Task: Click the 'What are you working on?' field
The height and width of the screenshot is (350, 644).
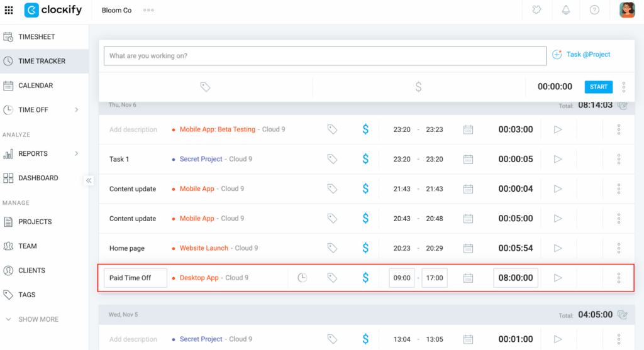Action: [x=325, y=56]
